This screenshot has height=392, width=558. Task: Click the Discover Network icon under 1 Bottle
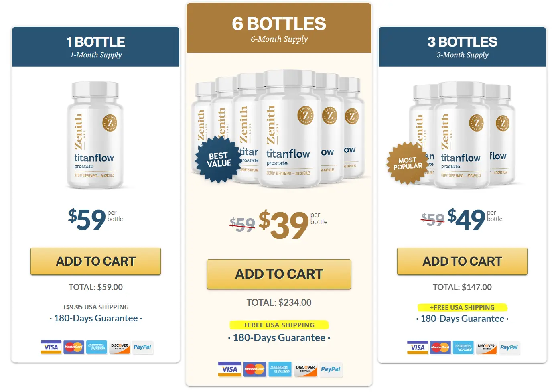pos(120,347)
